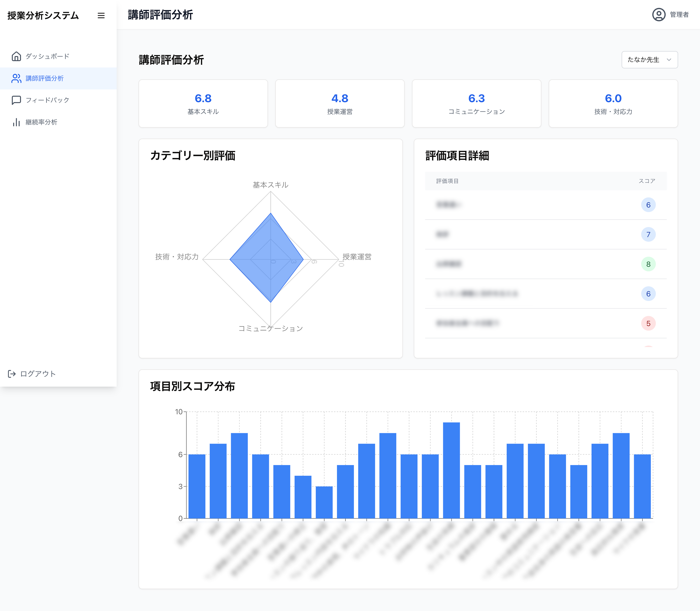Click the instructor evaluation people icon

click(16, 78)
